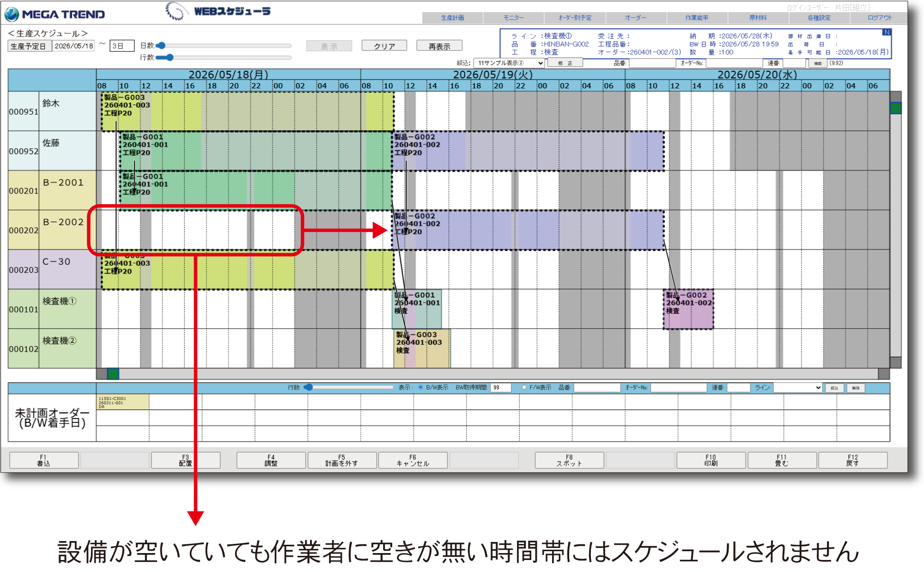Focus the top オーダーNo field
The width and height of the screenshot is (924, 572).
point(734,63)
